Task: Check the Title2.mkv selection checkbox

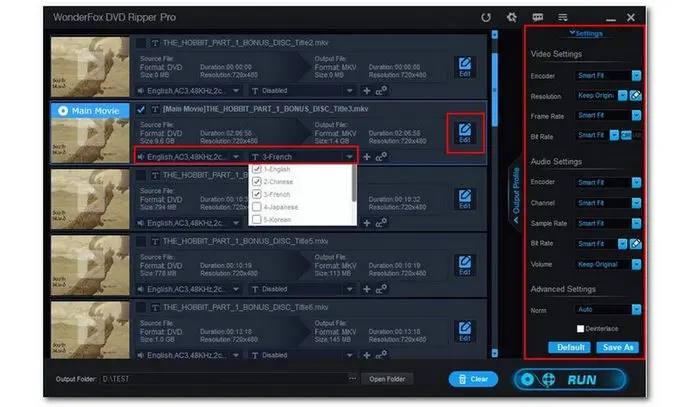Action: 141,43
